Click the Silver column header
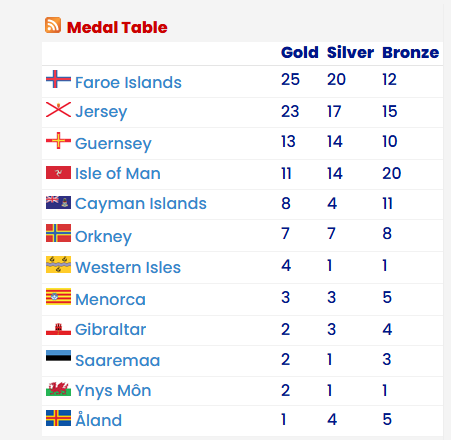The height and width of the screenshot is (440, 451). point(350,52)
